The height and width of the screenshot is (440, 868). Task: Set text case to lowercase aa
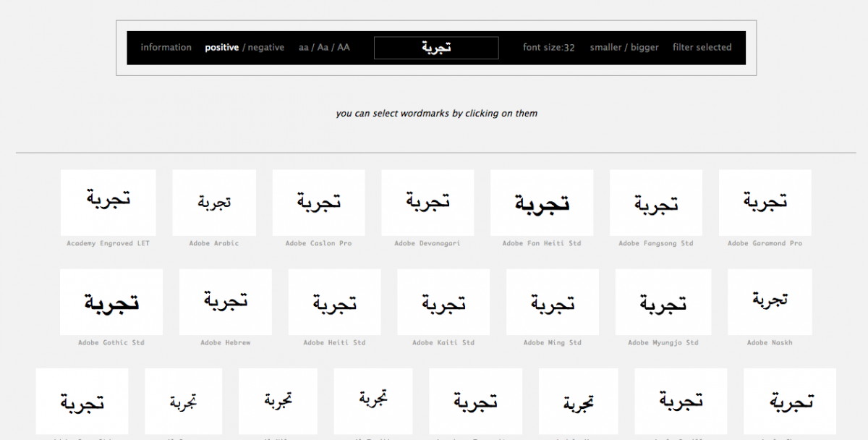[x=304, y=48]
